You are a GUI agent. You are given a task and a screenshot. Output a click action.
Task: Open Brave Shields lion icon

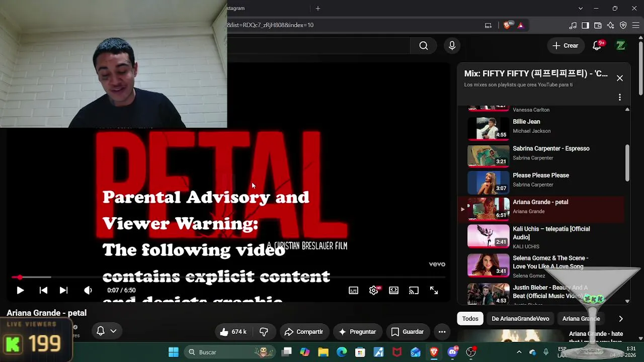pos(508,25)
